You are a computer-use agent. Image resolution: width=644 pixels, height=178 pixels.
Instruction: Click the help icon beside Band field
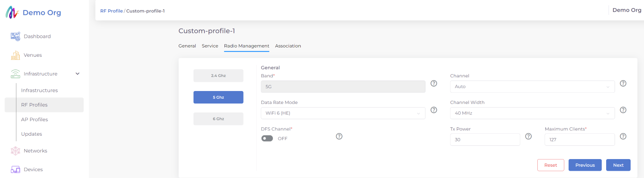coord(434,83)
